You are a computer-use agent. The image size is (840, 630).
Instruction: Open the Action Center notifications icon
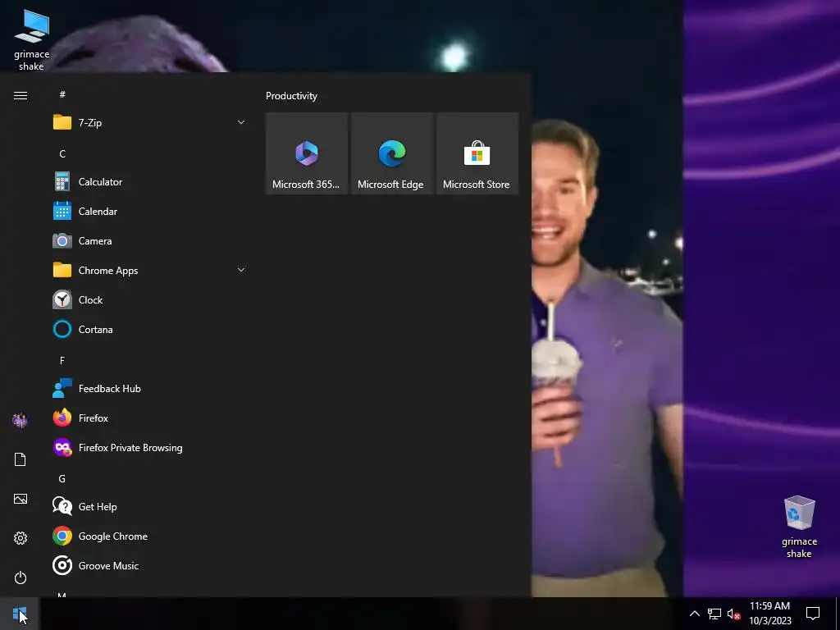[x=813, y=614]
